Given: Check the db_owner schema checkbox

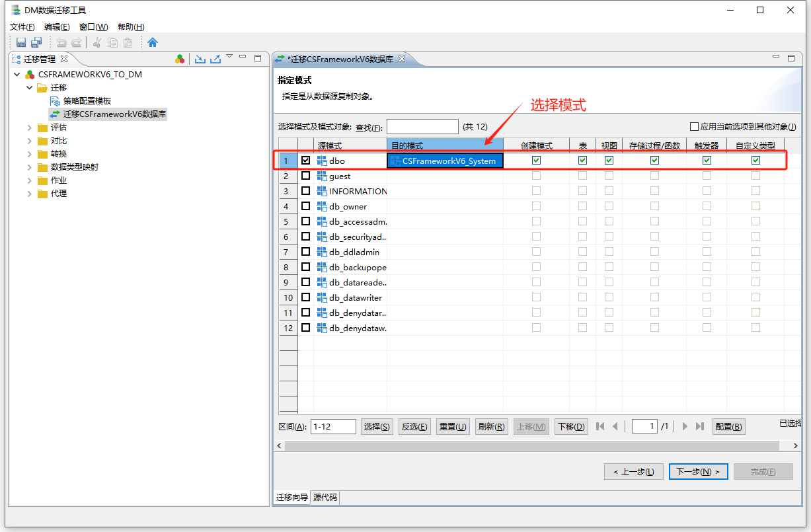Looking at the screenshot, I should tap(305, 206).
